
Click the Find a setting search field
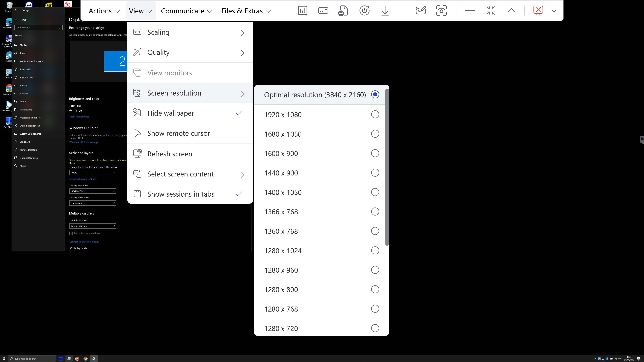tap(38, 27)
